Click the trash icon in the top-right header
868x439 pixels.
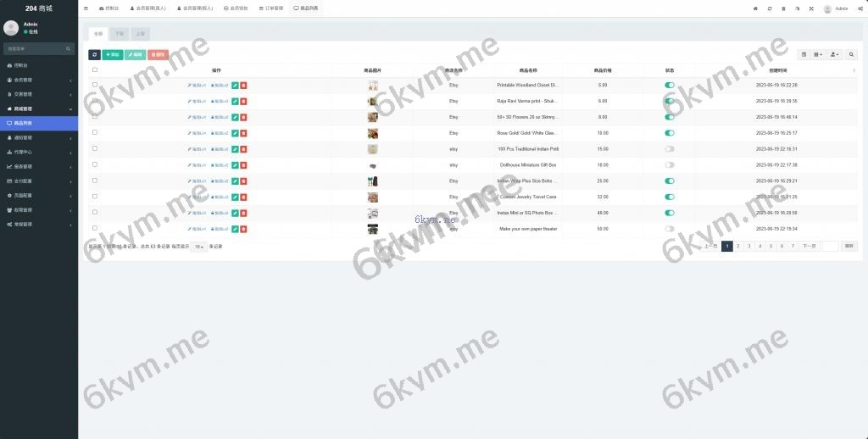click(x=783, y=8)
